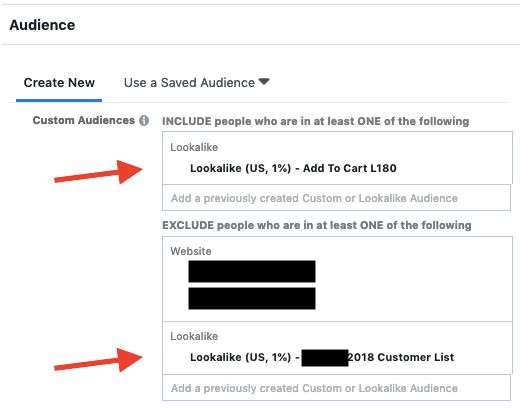
Task: Click the Custom Audiences label text
Action: pyautogui.click(x=84, y=120)
